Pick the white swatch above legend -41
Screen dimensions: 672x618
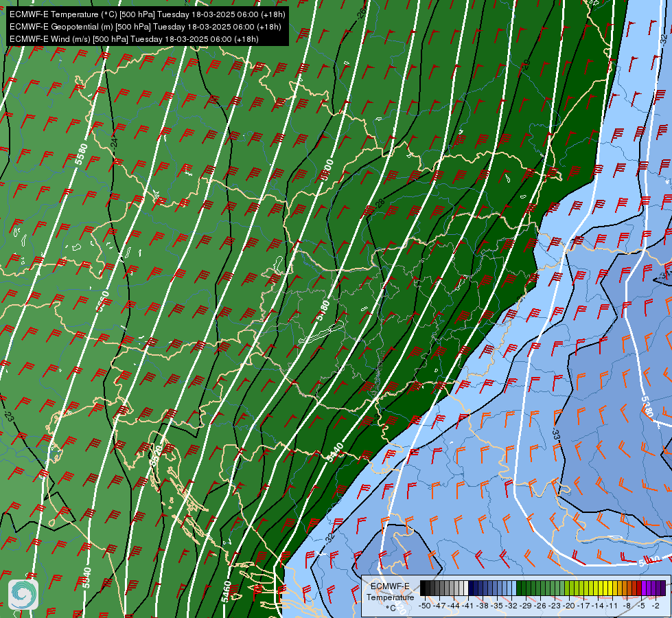pos(466,588)
